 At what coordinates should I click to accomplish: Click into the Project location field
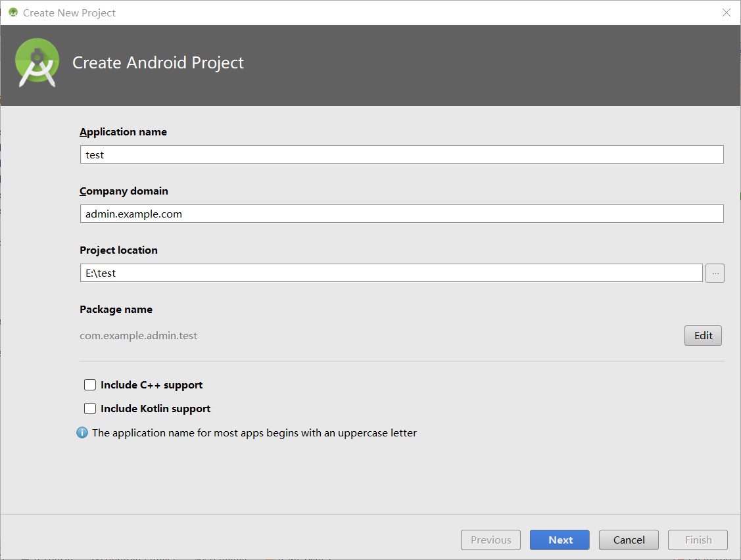(391, 273)
